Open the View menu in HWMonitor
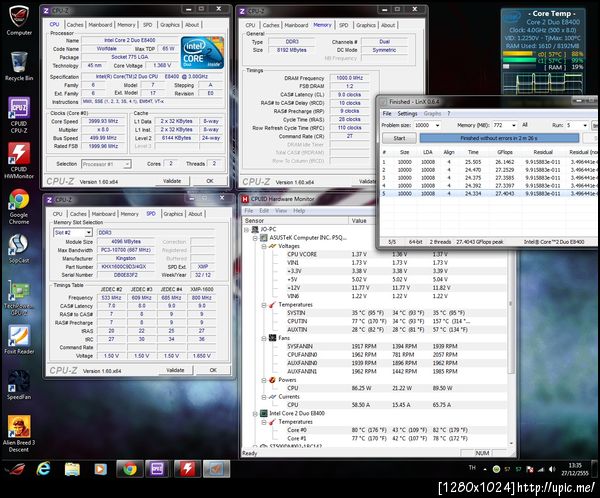 [x=280, y=211]
